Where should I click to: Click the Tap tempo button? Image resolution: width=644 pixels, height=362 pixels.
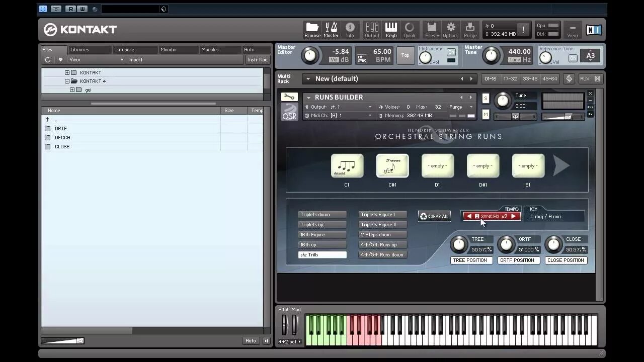(x=405, y=55)
